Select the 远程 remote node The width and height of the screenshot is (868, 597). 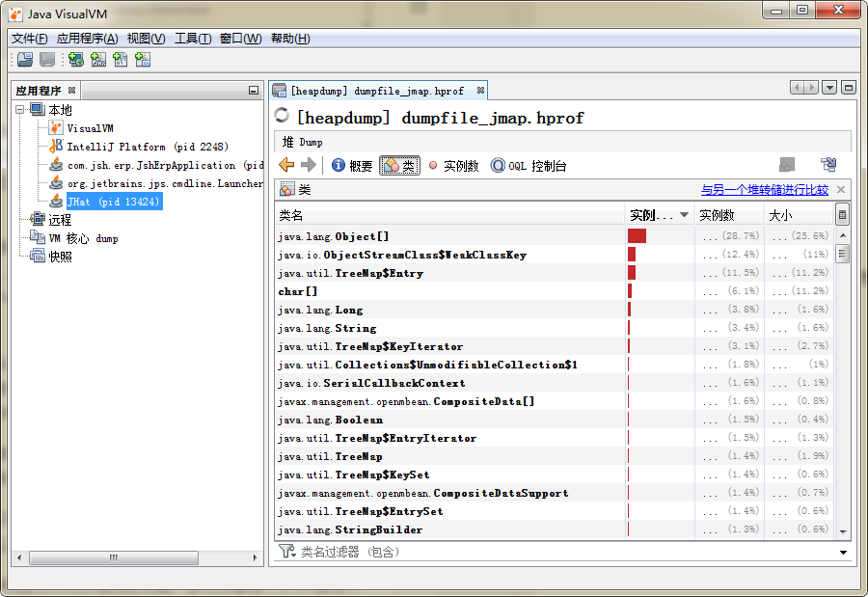pyautogui.click(x=60, y=220)
